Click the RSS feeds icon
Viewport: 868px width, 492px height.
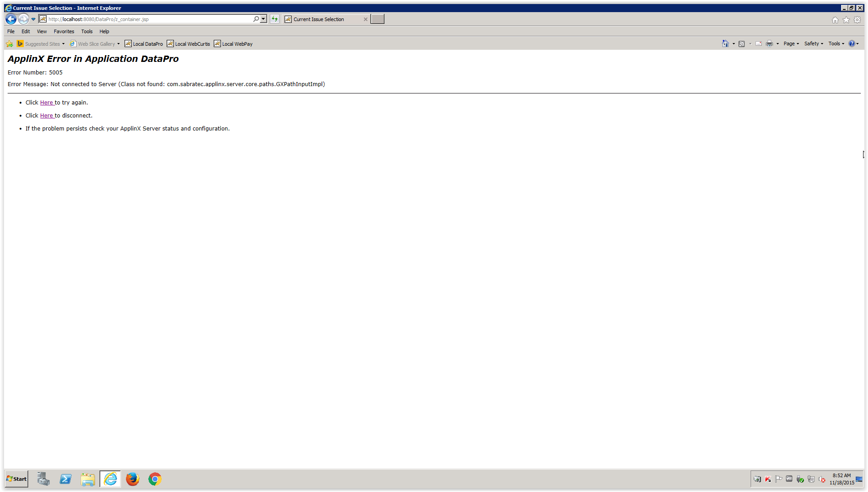742,44
